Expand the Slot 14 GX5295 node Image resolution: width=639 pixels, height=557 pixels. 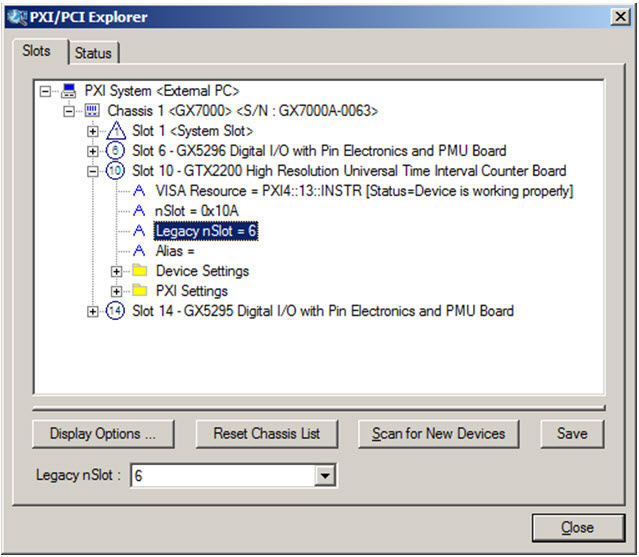click(93, 312)
